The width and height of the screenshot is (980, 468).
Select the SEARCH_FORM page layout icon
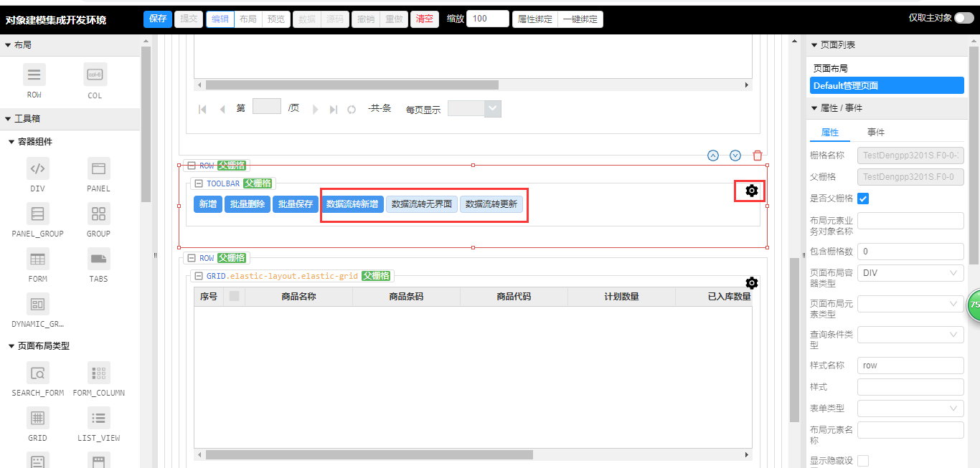click(x=37, y=373)
